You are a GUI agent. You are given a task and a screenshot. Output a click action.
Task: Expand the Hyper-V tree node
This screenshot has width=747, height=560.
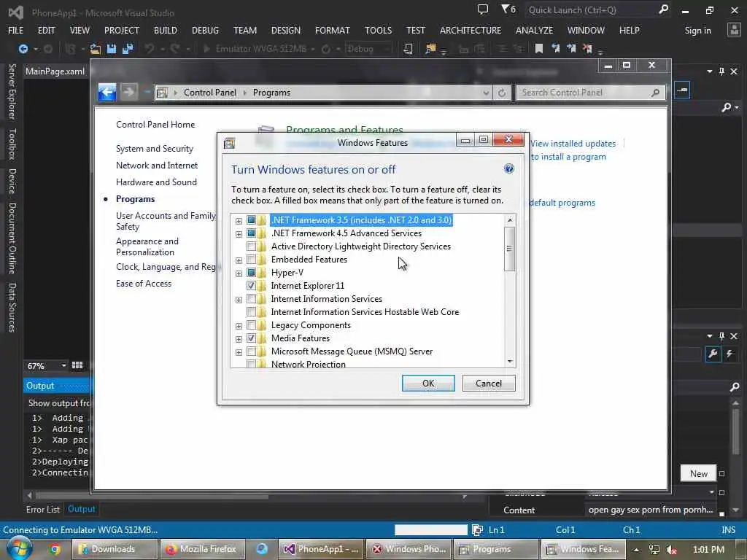(239, 273)
